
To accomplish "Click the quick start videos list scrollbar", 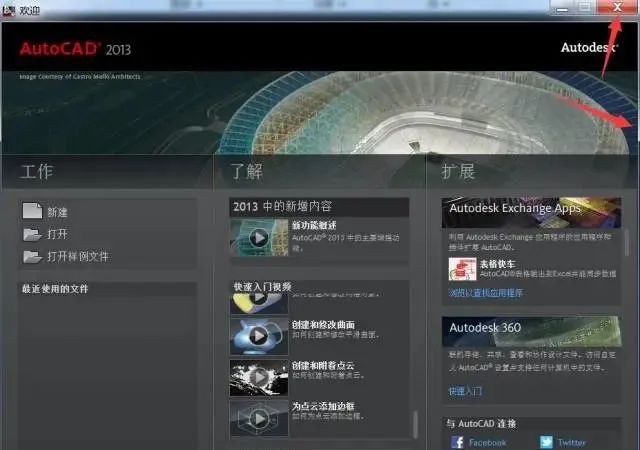I will [x=416, y=424].
